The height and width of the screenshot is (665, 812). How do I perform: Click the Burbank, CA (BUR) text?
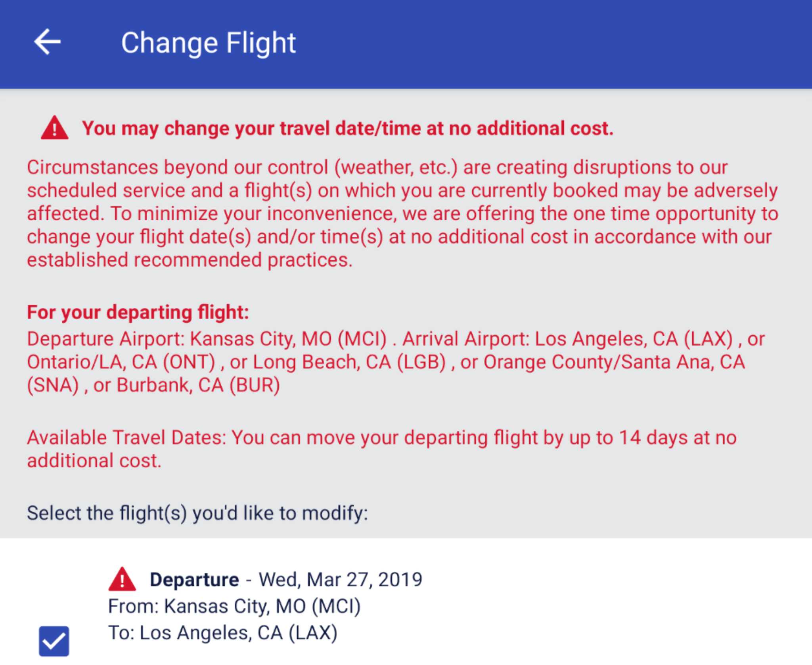(198, 385)
